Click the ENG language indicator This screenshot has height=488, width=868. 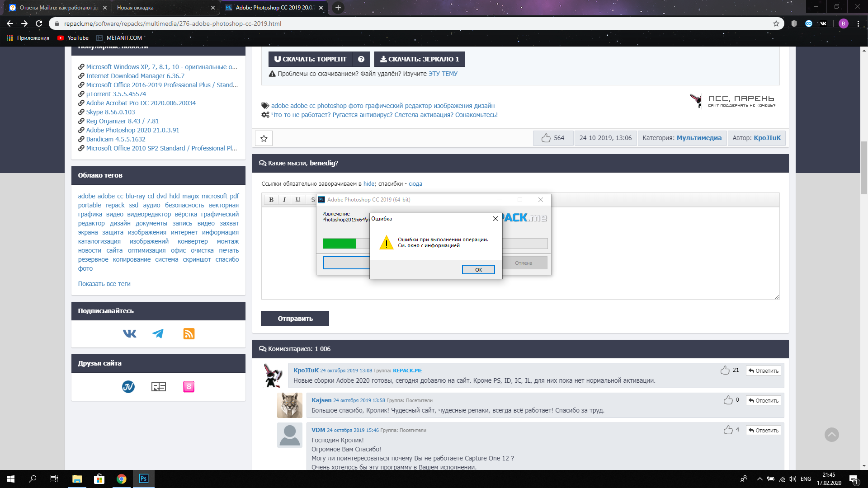[x=806, y=479]
